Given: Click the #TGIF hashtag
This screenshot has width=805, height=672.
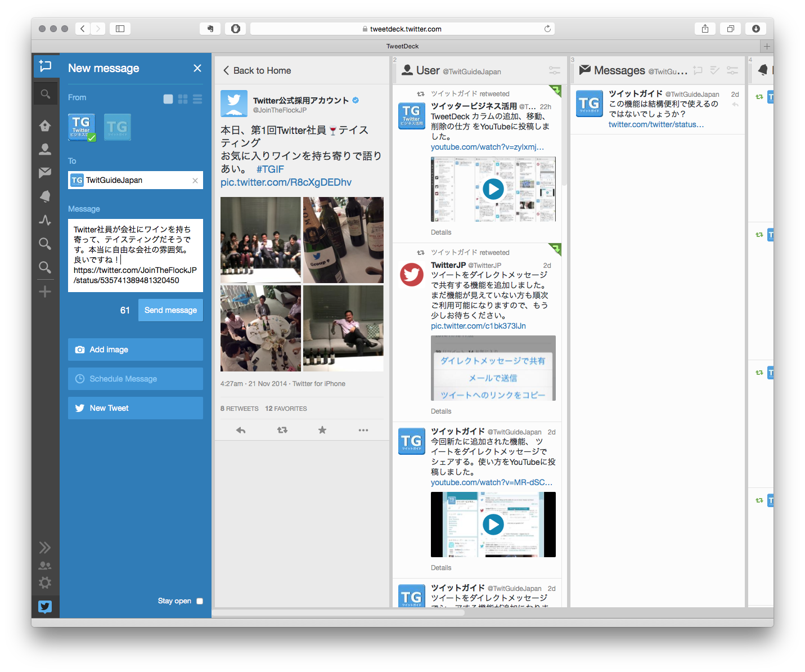Looking at the screenshot, I should tap(270, 169).
